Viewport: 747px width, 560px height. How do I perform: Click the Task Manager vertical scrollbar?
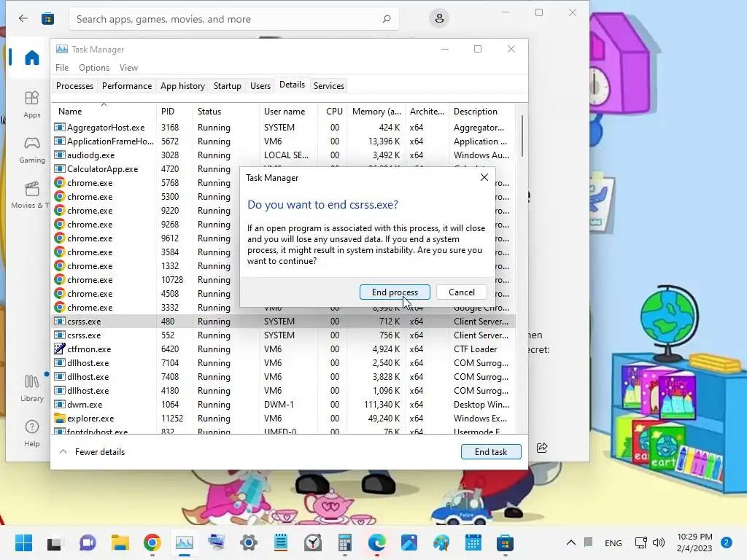coord(522,136)
